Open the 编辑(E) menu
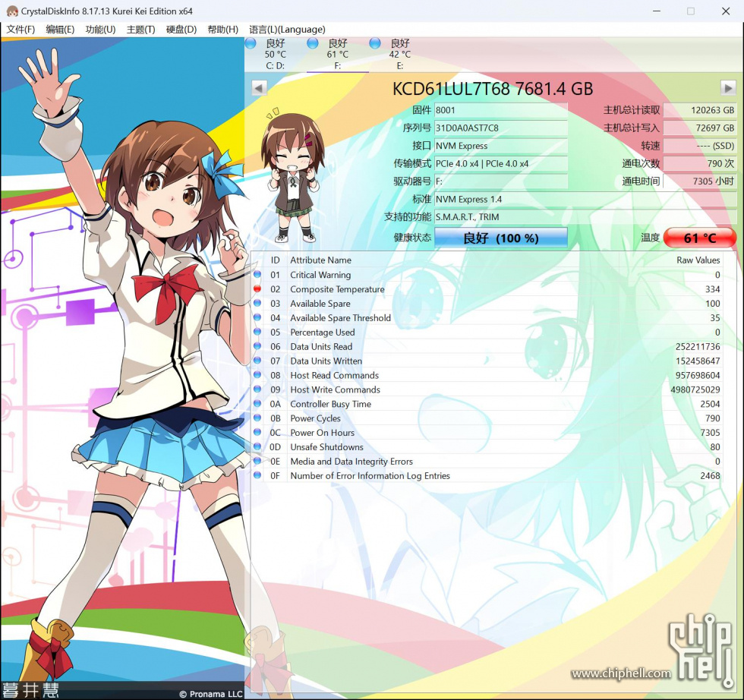Screen dimensions: 744x700 coord(60,30)
